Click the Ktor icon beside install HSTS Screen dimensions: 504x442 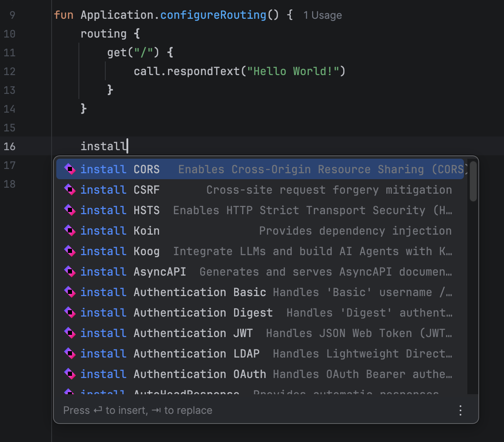(70, 210)
